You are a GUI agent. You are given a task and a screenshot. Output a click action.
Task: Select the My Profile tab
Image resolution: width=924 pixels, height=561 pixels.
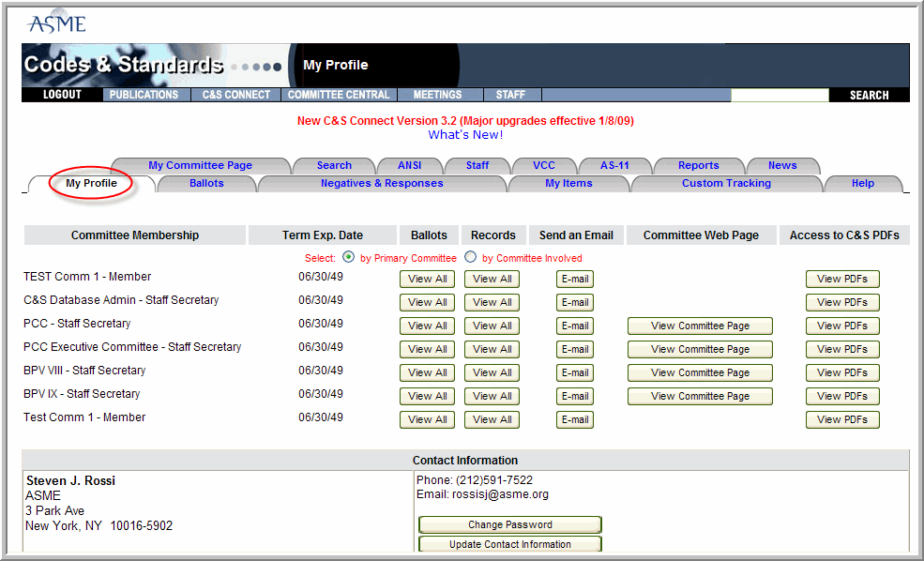91,183
